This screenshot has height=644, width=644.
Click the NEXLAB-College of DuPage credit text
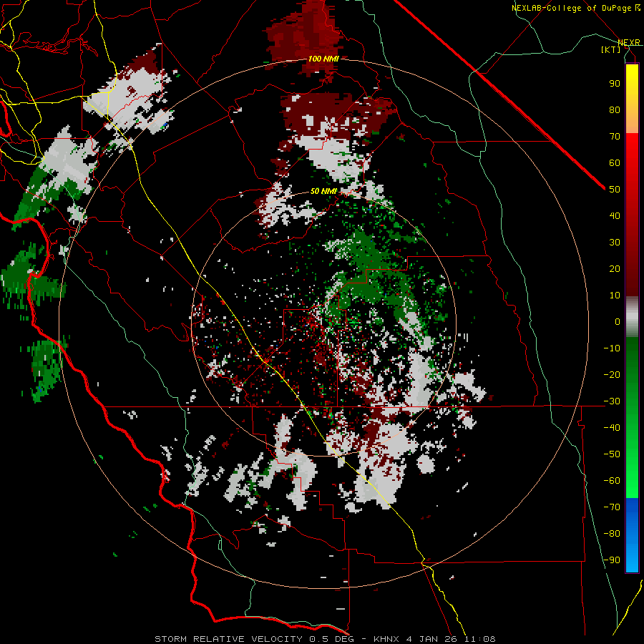pos(575,8)
